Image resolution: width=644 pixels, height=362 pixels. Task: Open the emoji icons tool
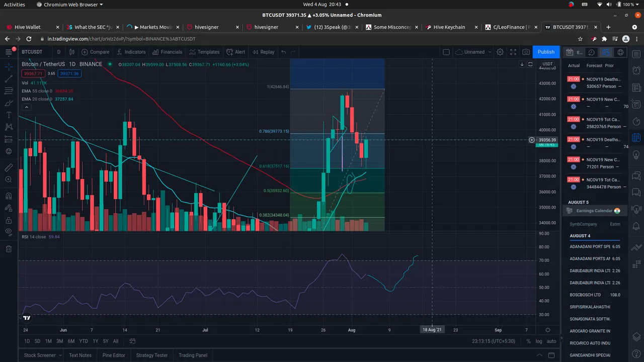9,151
